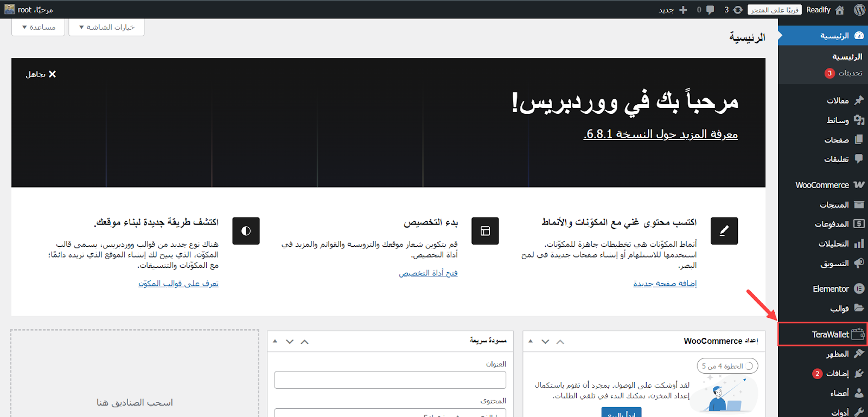Click the قريبًا على المتجر store badge

[x=774, y=10]
